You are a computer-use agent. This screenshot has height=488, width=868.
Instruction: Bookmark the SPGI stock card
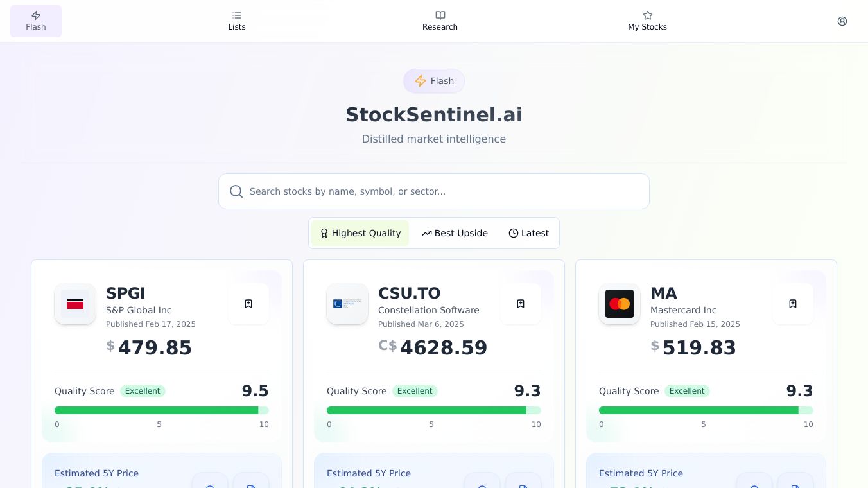tap(248, 304)
